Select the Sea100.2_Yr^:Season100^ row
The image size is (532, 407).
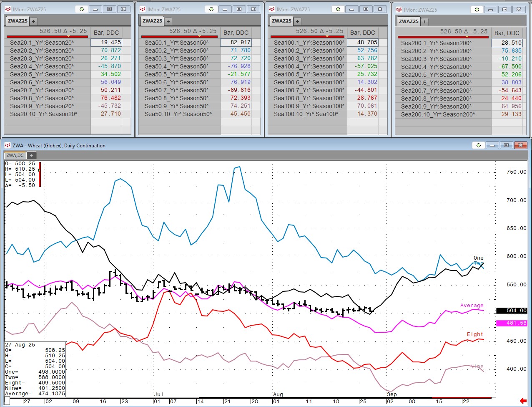(307, 51)
